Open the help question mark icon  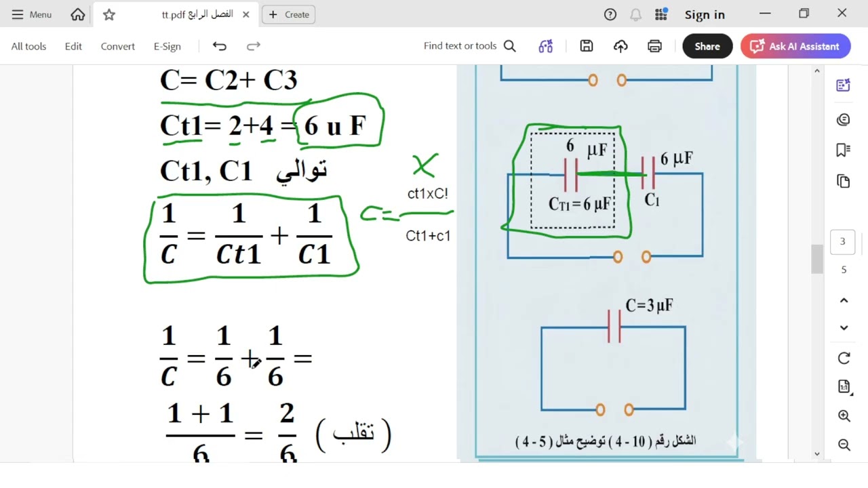pos(610,14)
